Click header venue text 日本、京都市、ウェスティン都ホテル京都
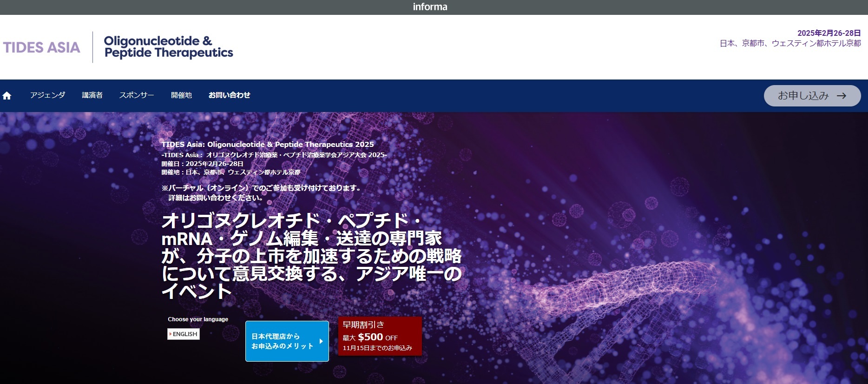 tap(790, 43)
